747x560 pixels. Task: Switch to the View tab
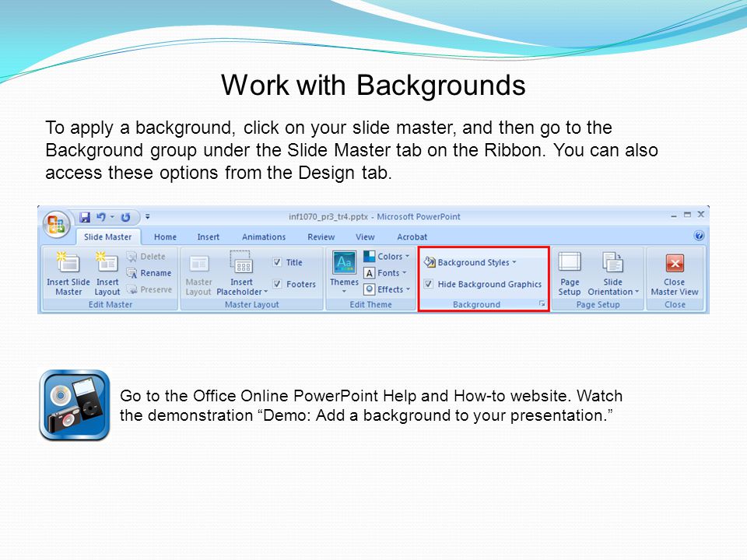365,236
